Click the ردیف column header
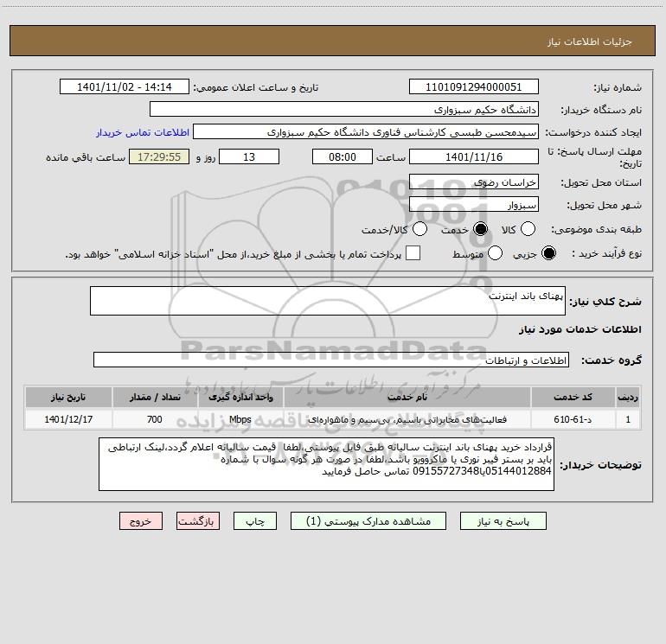The height and width of the screenshot is (644, 666). pos(628,397)
